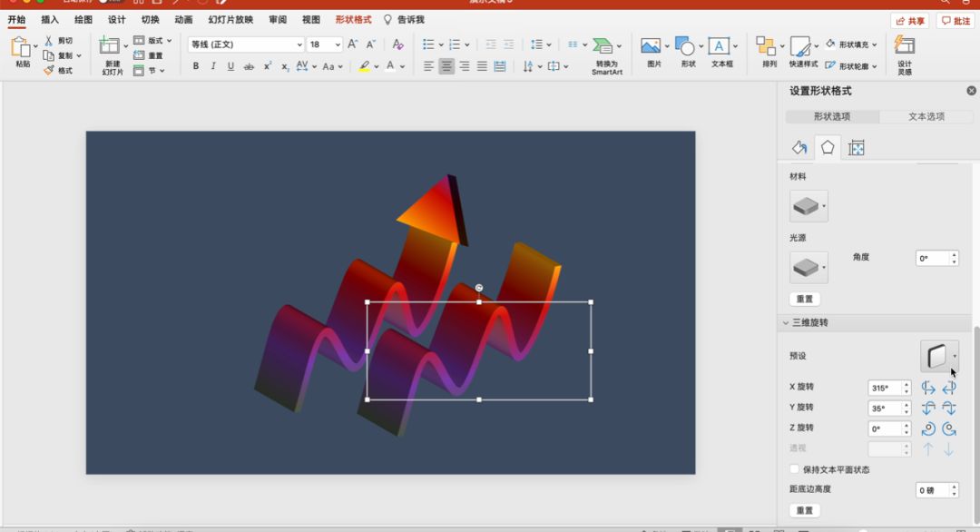Convert to SmartArt icon

point(603,46)
